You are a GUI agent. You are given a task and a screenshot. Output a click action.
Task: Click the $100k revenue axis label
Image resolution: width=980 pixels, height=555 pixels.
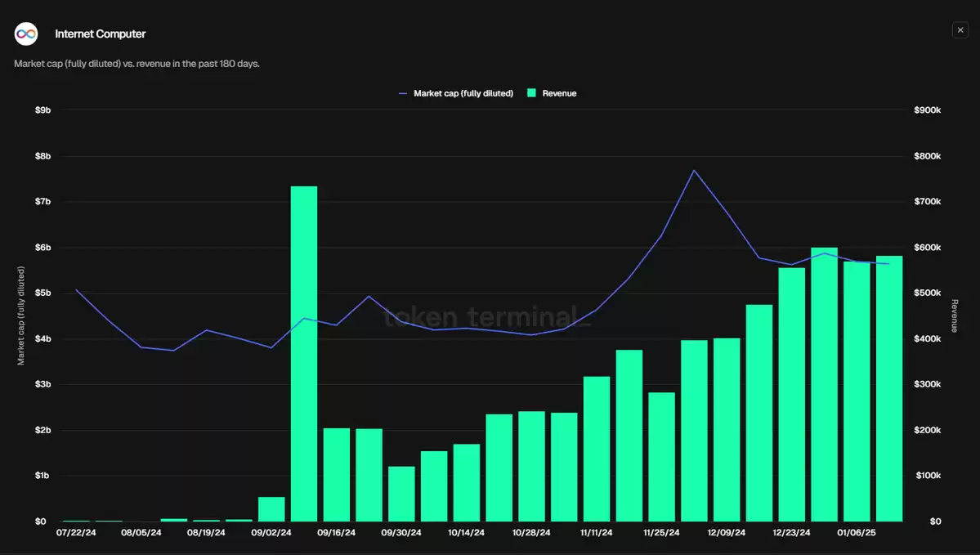coord(929,476)
